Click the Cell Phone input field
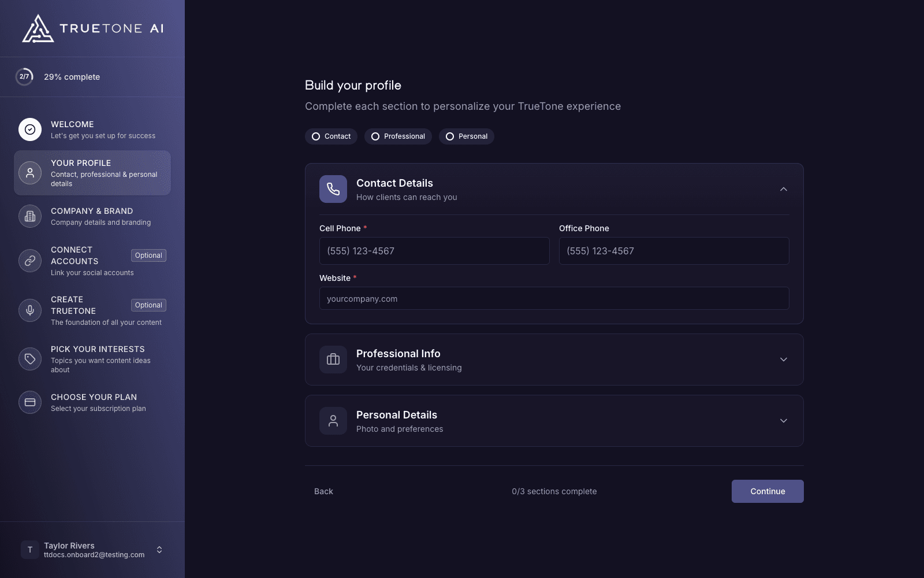924x578 pixels. (434, 251)
